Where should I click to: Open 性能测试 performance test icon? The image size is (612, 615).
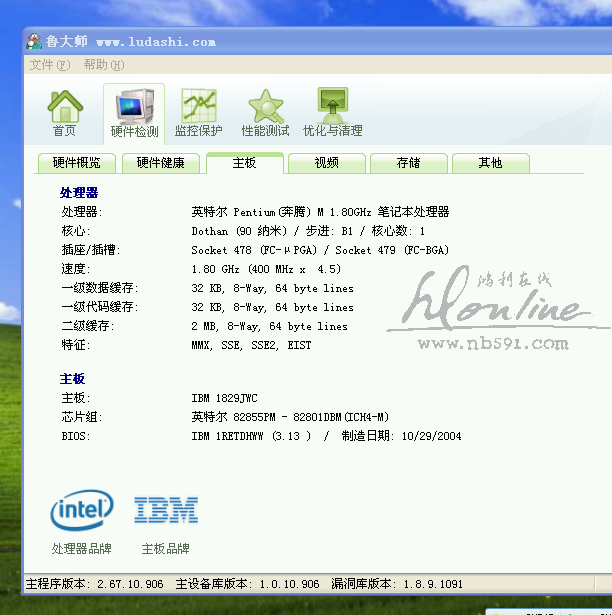(x=265, y=106)
